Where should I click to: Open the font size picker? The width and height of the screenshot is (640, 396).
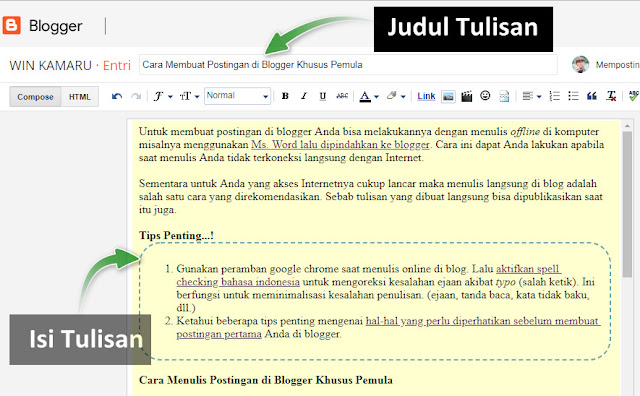click(x=189, y=96)
